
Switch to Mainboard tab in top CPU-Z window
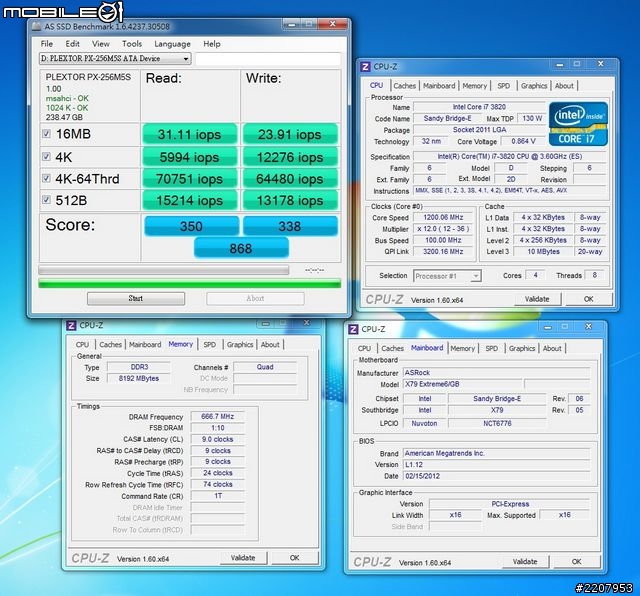(x=439, y=86)
